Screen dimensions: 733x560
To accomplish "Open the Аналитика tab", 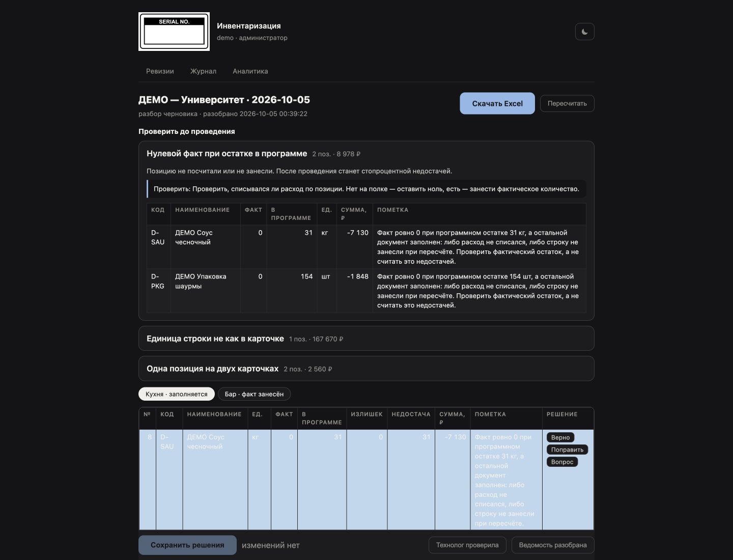I will click(x=250, y=71).
